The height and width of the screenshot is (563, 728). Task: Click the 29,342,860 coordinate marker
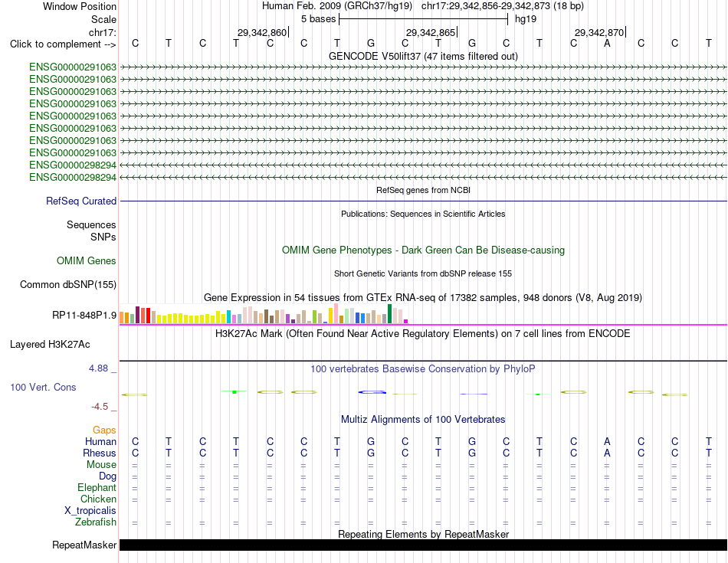tap(262, 32)
